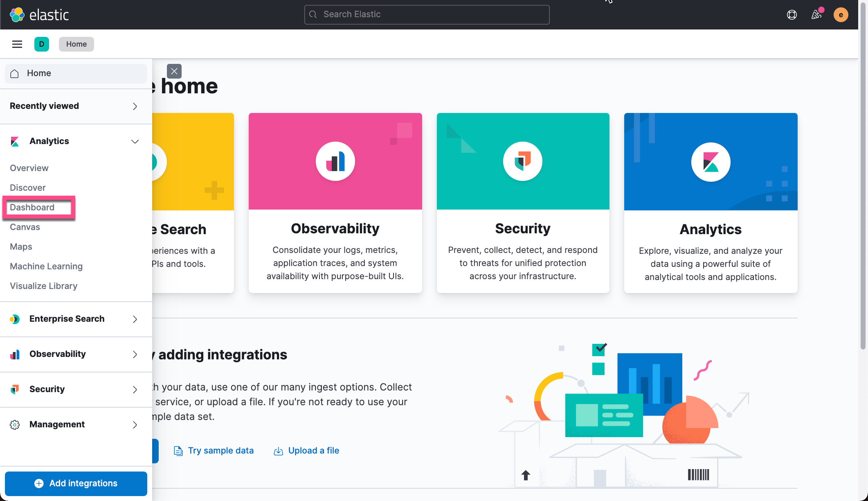Toggle the sidebar hamburger menu
Image resolution: width=868 pixels, height=501 pixels.
coord(17,43)
